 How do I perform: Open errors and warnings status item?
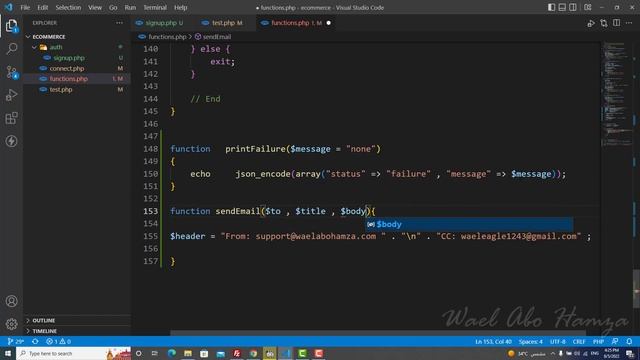point(58,341)
